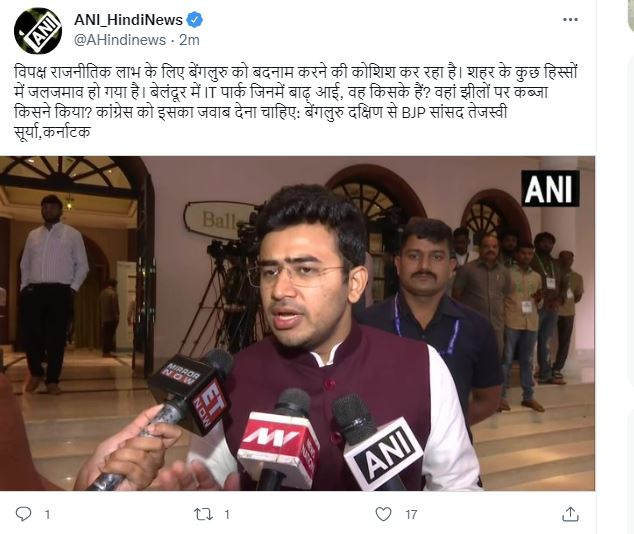The height and width of the screenshot is (534, 634).
Task: Click the Ballroom sign in the photo
Action: point(218,220)
